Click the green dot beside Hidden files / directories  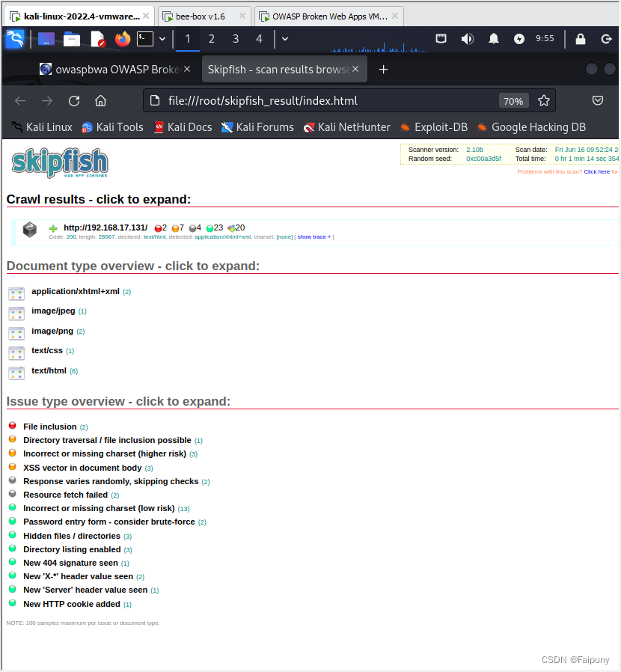pyautogui.click(x=12, y=534)
